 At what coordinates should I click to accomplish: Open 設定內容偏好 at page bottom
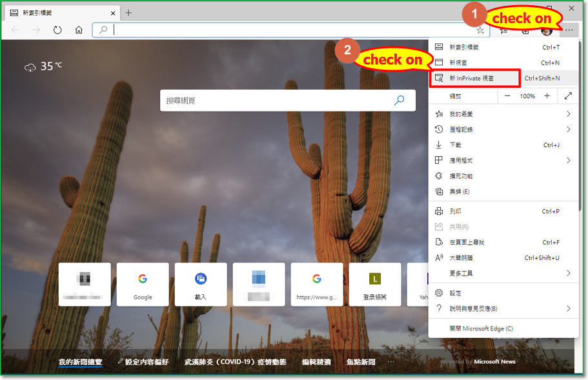coord(145,362)
